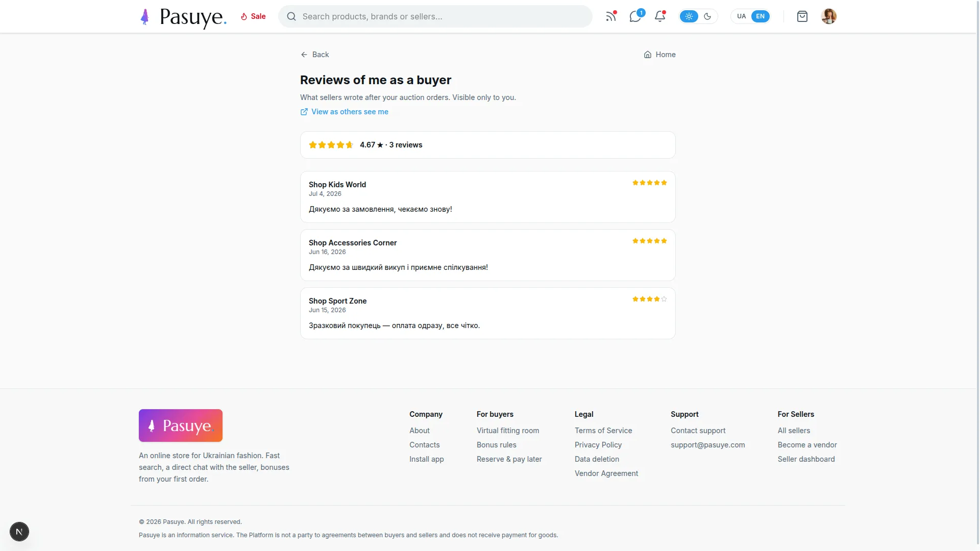
Task: Open the feed subscriptions icon
Action: (x=611, y=16)
